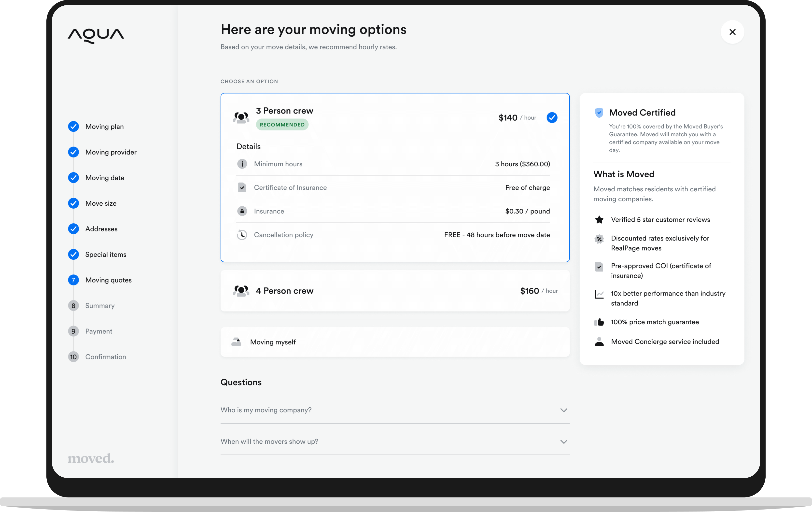Click the Pre-approved COI document icon
The image size is (812, 512).
(x=599, y=267)
